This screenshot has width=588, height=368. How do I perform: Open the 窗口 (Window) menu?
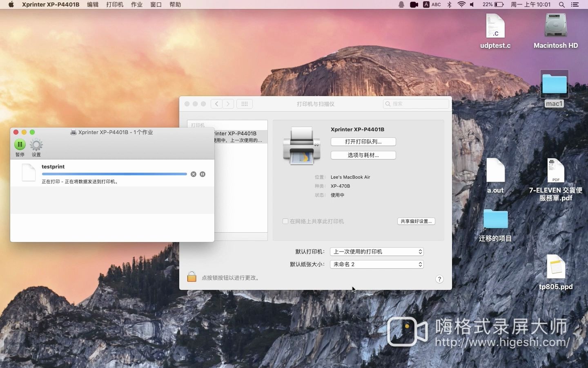(156, 4)
